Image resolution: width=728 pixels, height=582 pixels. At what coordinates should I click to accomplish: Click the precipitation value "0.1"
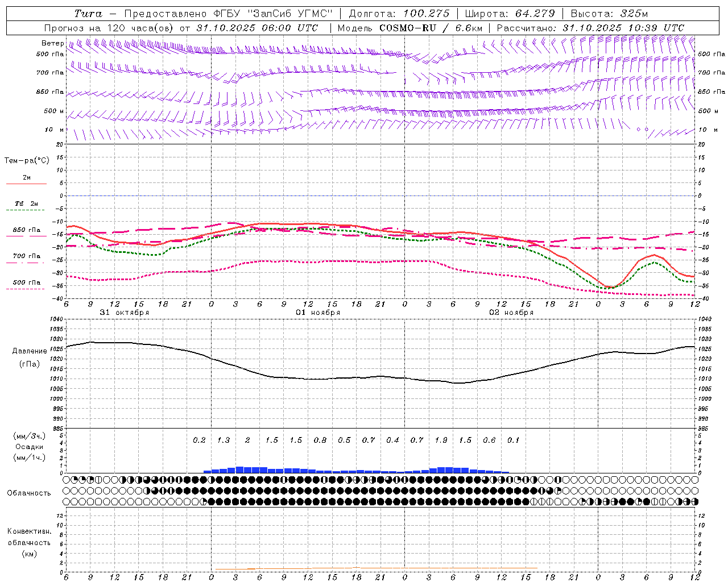coord(514,440)
